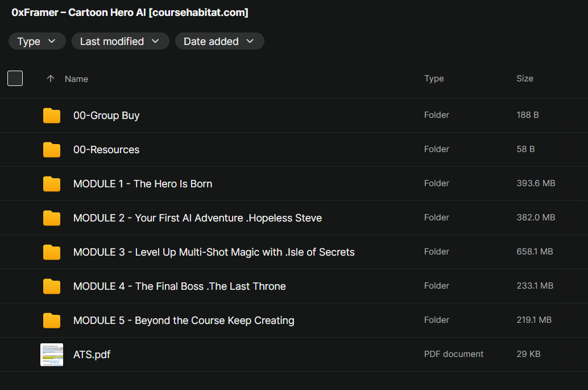The width and height of the screenshot is (588, 390).
Task: Expand the Last modified filter
Action: tap(120, 42)
